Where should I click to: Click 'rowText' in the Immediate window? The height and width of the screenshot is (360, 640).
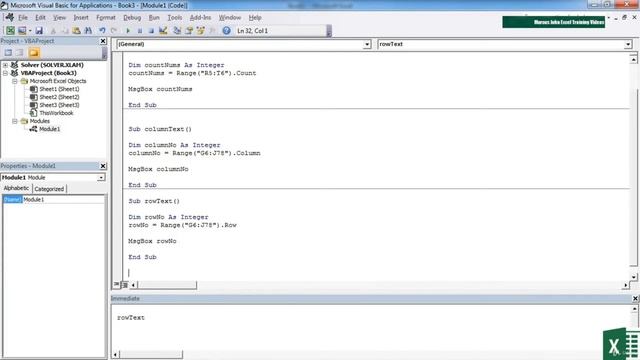tap(131, 318)
